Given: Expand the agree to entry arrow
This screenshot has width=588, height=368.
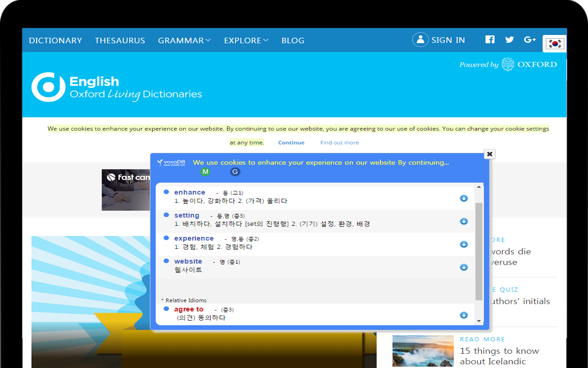Looking at the screenshot, I should coord(464,315).
